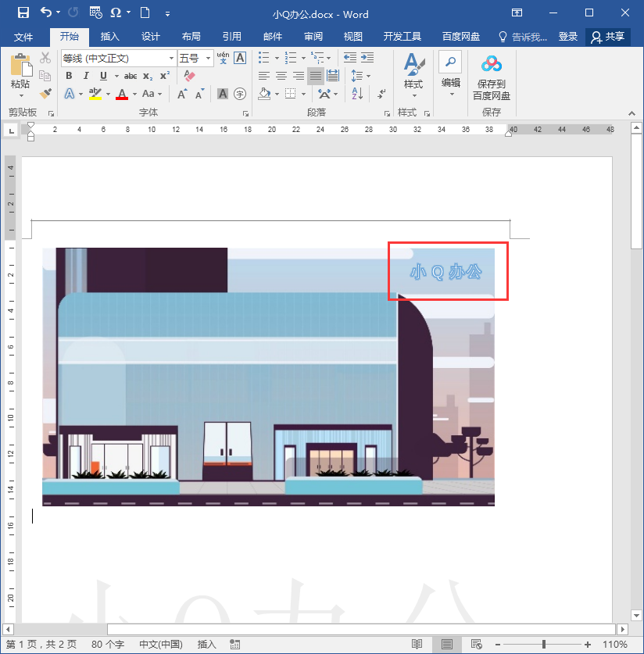Create new blank document icon

(x=145, y=13)
